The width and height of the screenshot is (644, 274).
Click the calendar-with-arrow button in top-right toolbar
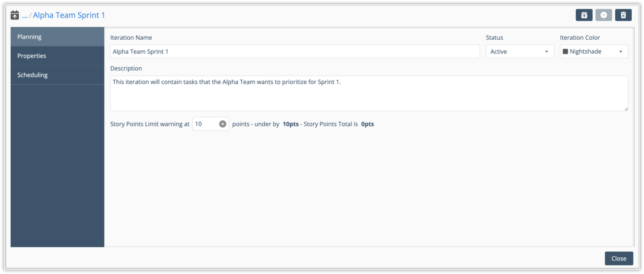coord(584,15)
